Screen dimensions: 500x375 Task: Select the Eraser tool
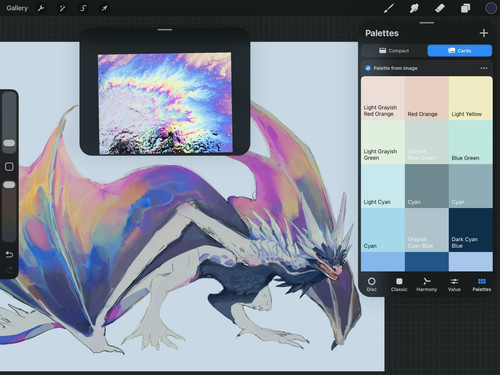click(x=440, y=8)
